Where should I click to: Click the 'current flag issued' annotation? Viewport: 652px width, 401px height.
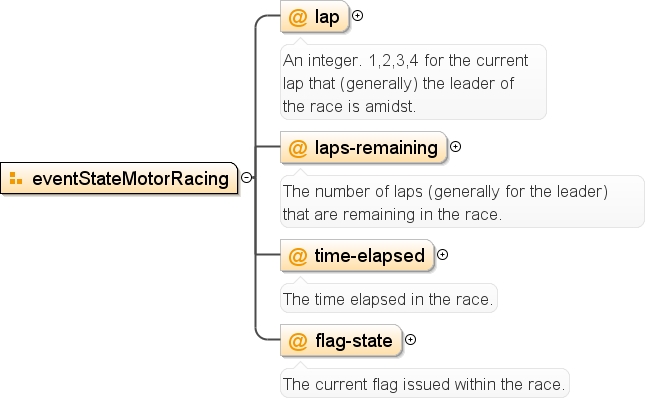(425, 383)
